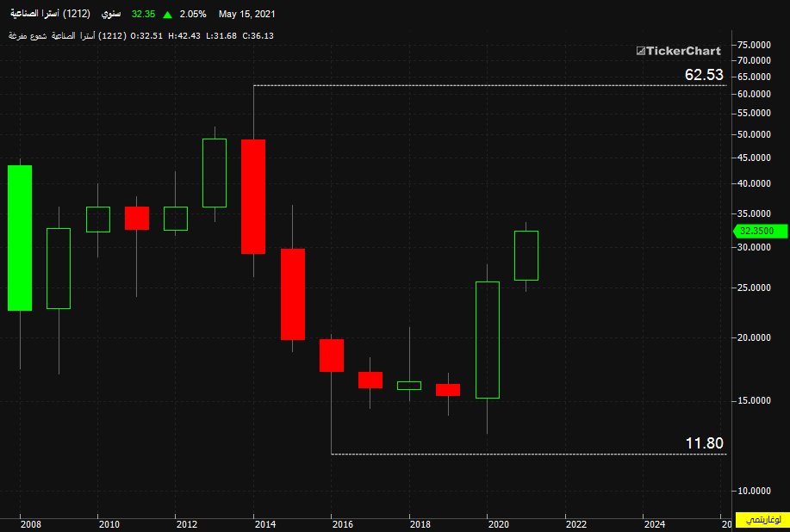Click the solid green 2008 candle

(x=20, y=238)
